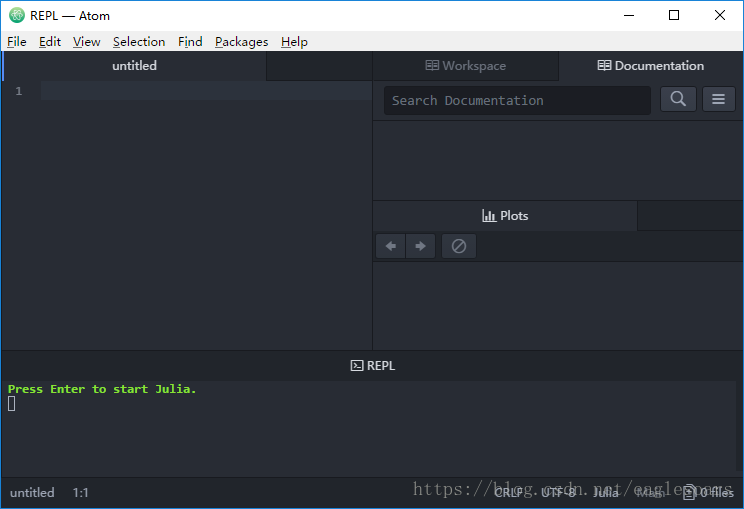Open the Find menu
The width and height of the screenshot is (744, 509).
pos(190,42)
